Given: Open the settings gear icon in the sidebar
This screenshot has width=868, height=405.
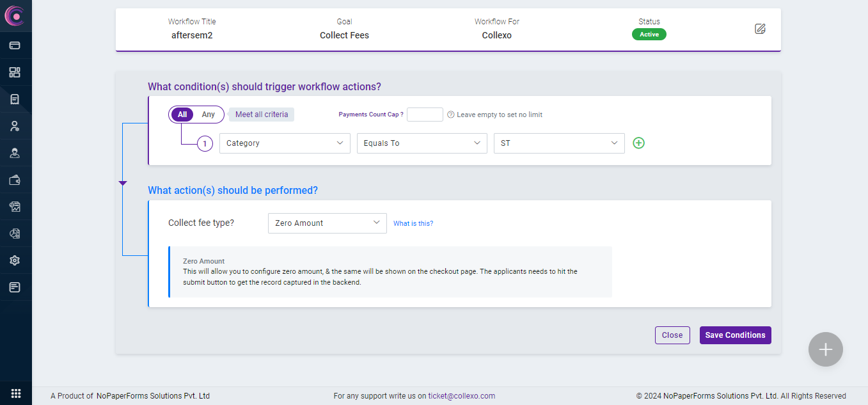Looking at the screenshot, I should [x=15, y=260].
